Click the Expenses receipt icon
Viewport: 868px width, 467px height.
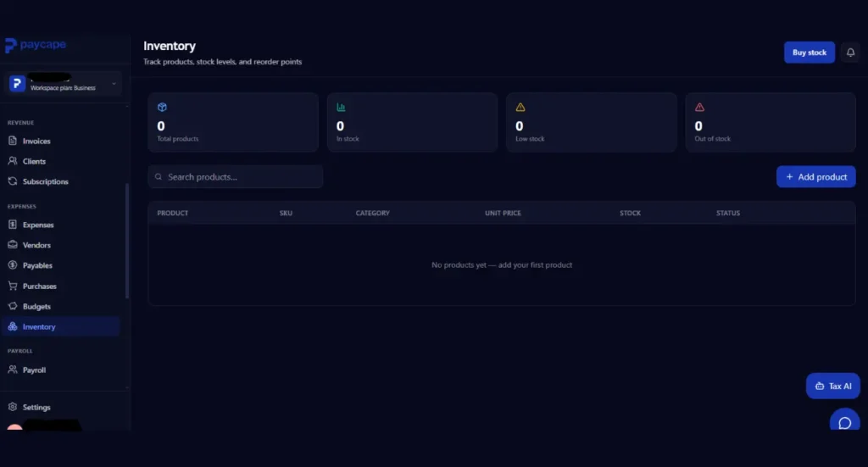tap(12, 225)
